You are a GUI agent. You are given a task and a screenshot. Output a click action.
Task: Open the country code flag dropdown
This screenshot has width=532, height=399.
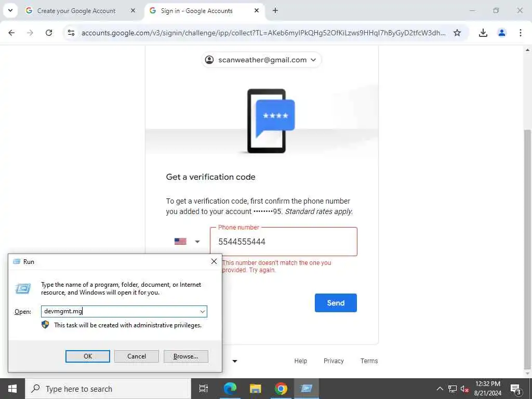point(187,242)
